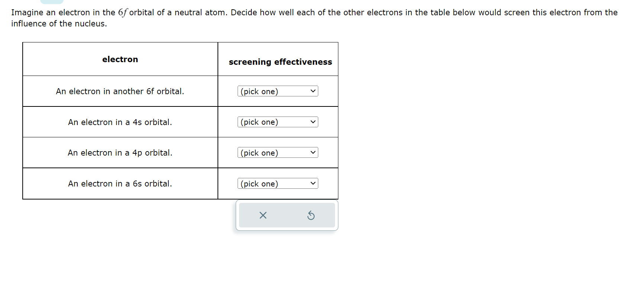Click the X icon to clear answers
The width and height of the screenshot is (644, 284).
coord(263,215)
